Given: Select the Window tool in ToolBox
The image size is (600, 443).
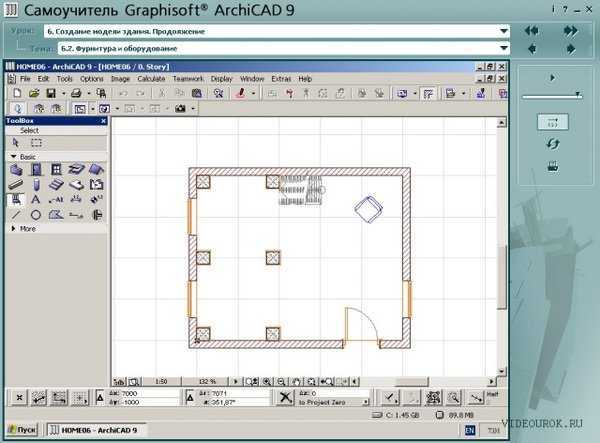Looking at the screenshot, I should click(56, 169).
